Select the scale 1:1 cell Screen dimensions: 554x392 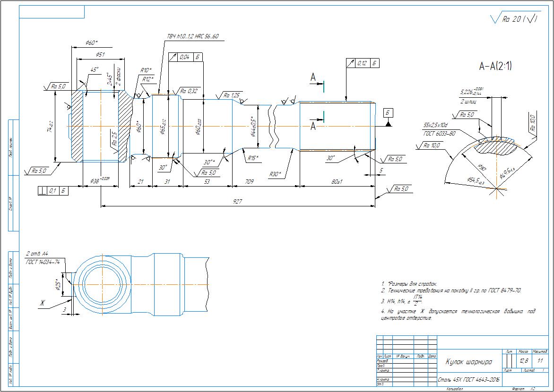540,361
